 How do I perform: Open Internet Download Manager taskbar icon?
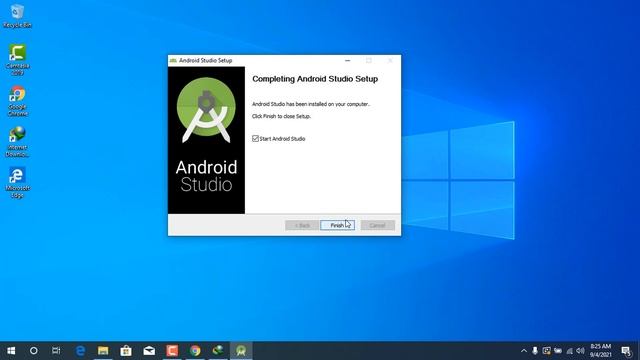pyautogui.click(x=218, y=351)
